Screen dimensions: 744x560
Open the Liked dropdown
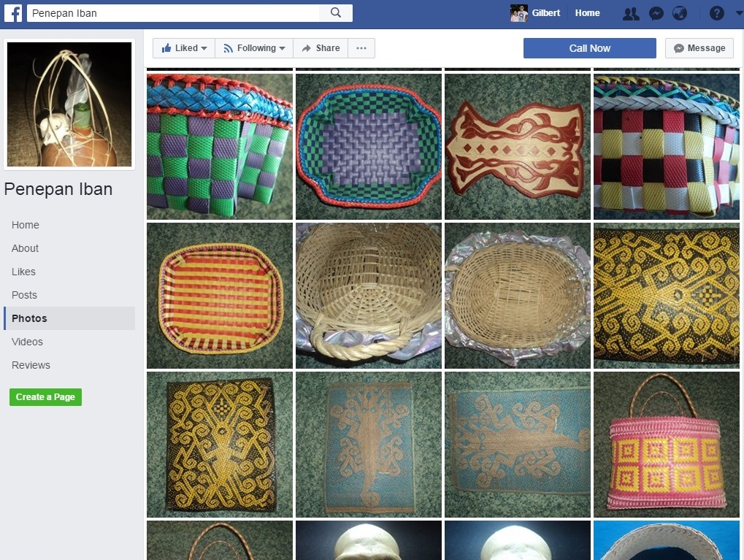[x=184, y=48]
